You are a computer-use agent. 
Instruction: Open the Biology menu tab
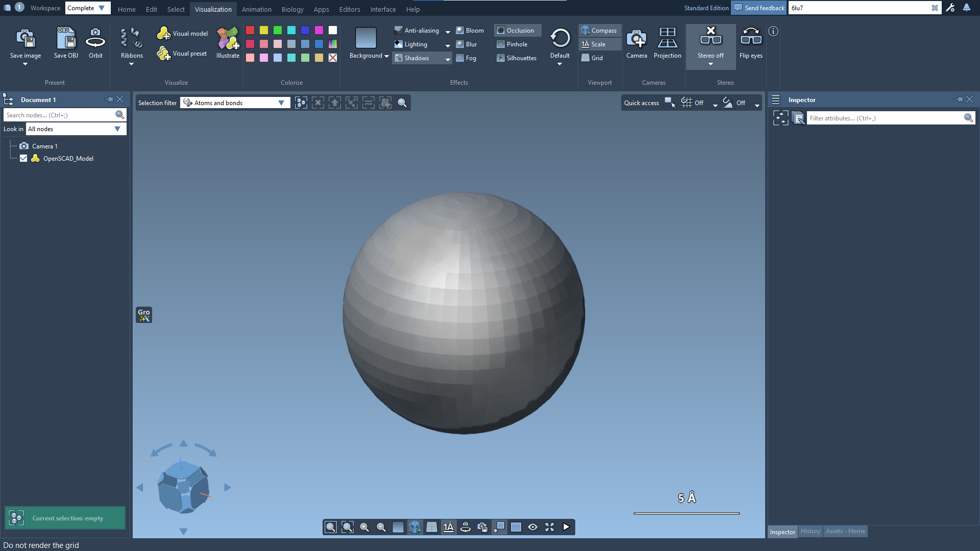point(292,9)
